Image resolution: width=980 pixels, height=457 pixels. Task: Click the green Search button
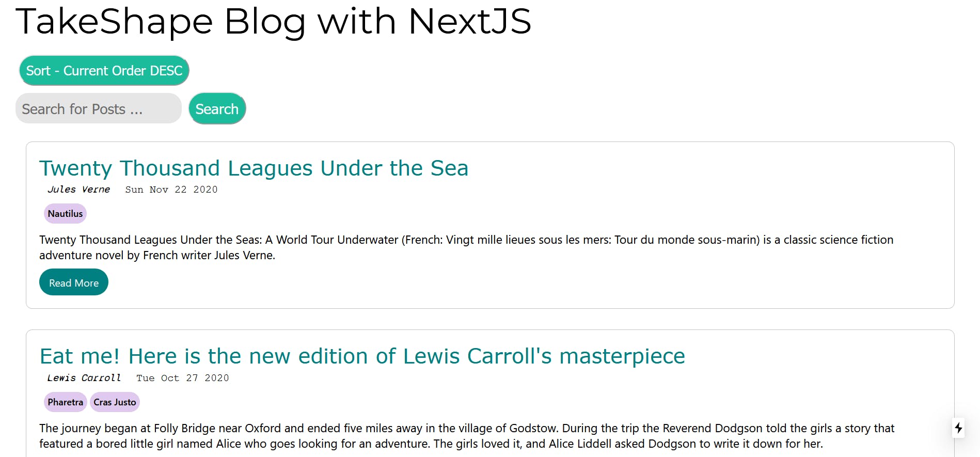pyautogui.click(x=217, y=108)
